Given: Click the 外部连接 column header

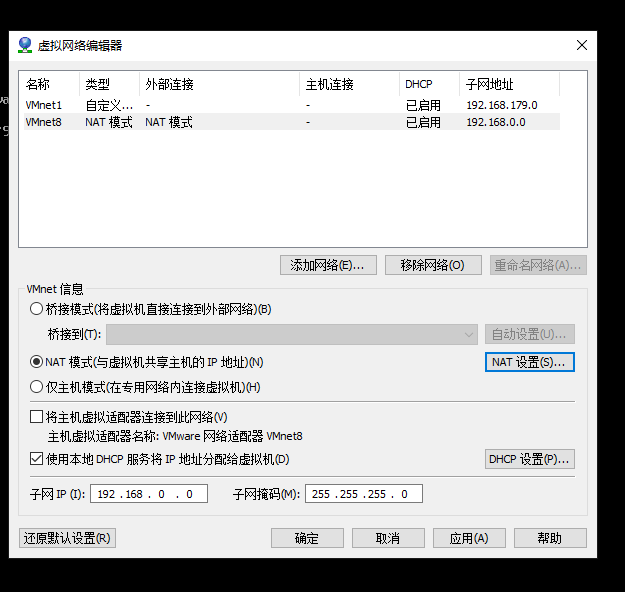Looking at the screenshot, I should (x=219, y=84).
